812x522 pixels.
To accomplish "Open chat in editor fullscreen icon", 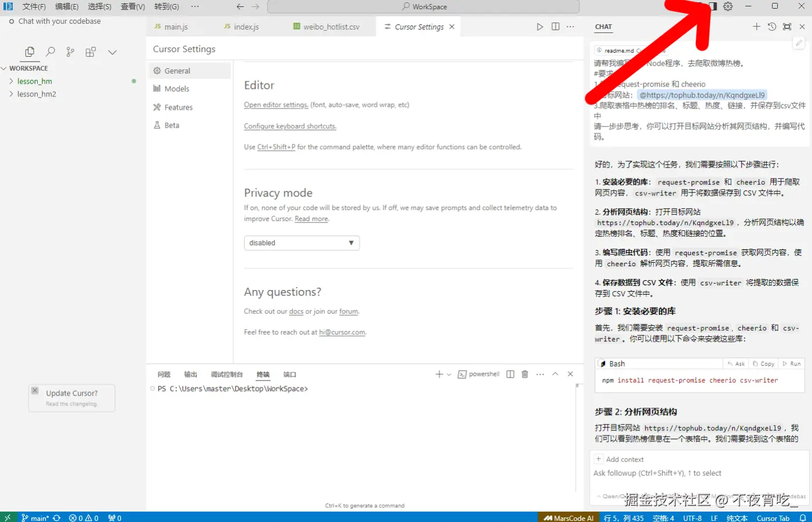I will point(787,27).
